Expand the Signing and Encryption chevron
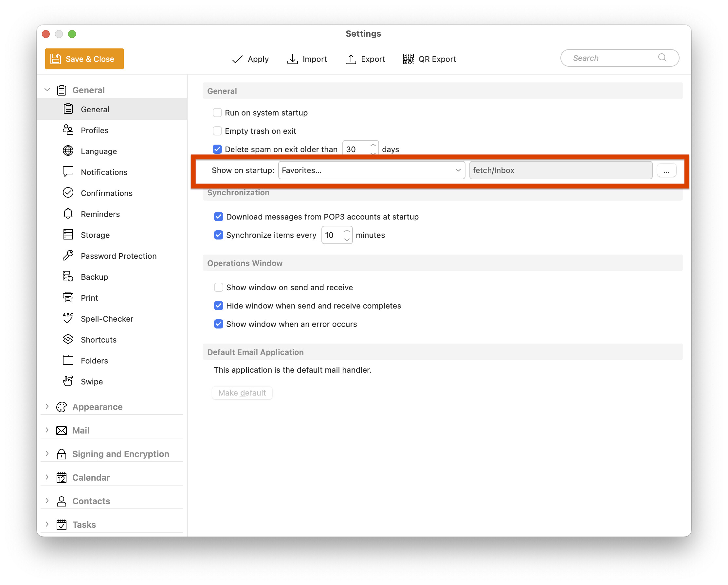 [x=47, y=454]
